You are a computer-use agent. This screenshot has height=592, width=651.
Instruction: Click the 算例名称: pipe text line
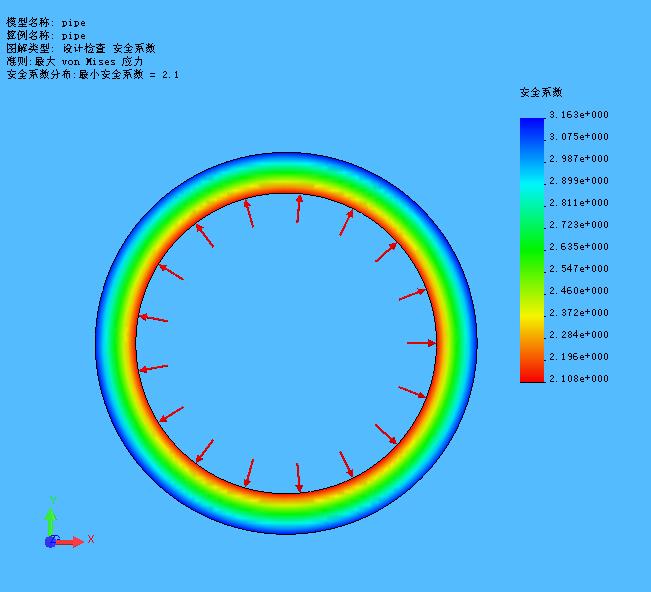coord(46,35)
